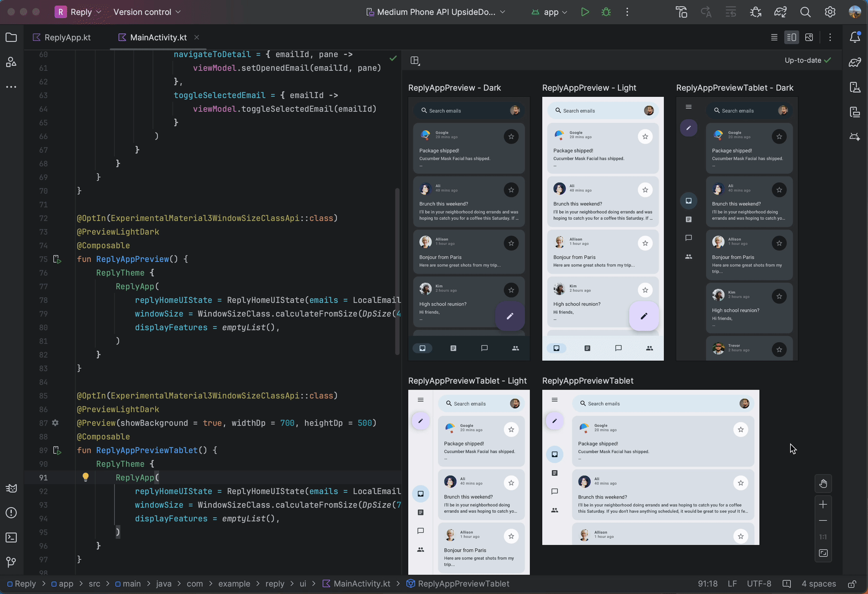Click the Debug app bug icon
Screen dimensions: 868x594
pyautogui.click(x=606, y=12)
